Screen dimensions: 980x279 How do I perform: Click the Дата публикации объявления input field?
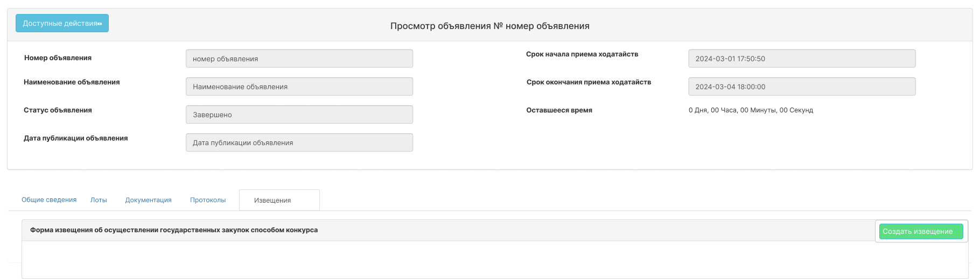point(299,142)
